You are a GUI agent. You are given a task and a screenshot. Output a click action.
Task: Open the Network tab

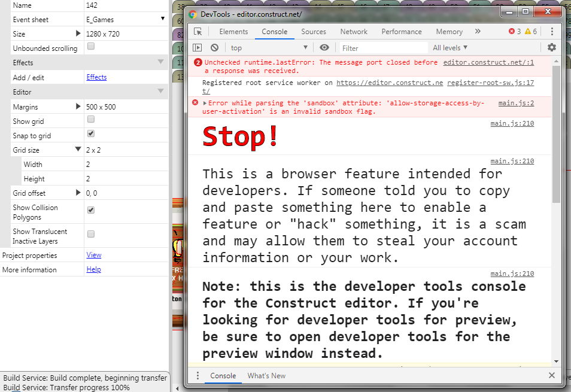354,32
